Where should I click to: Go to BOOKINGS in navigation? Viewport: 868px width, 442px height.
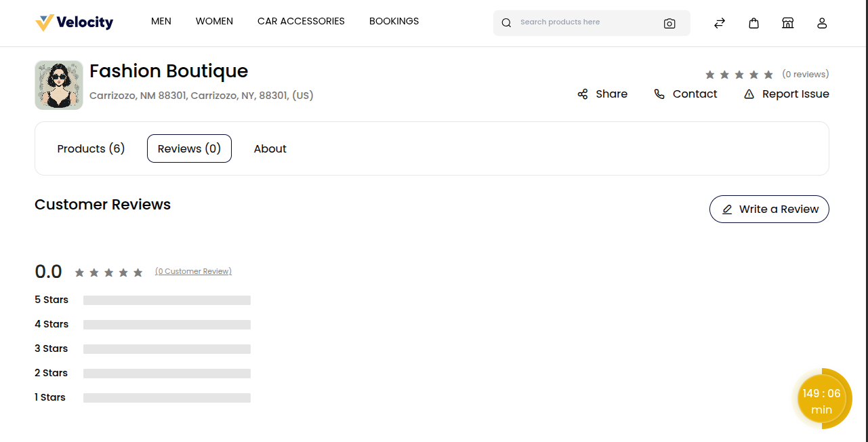pyautogui.click(x=394, y=21)
